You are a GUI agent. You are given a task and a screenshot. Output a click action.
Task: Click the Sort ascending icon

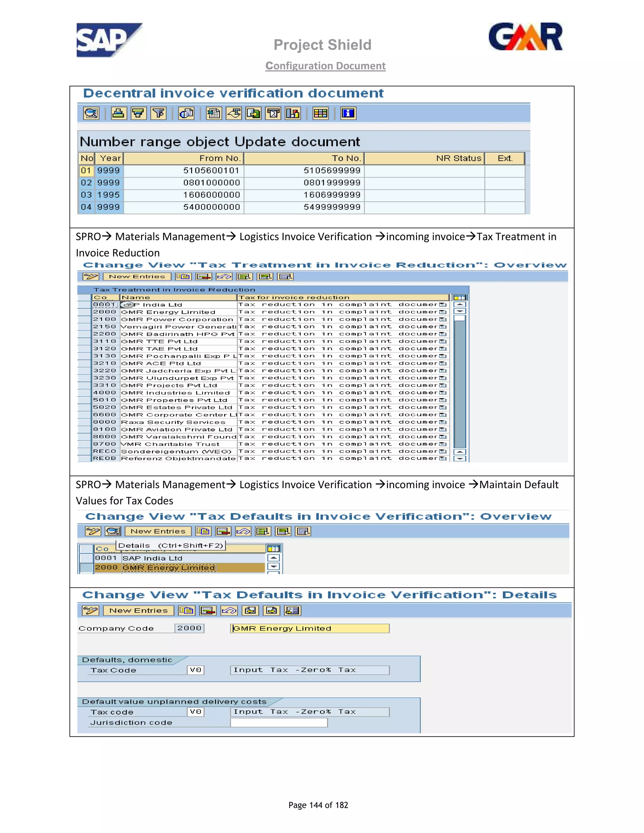point(119,113)
